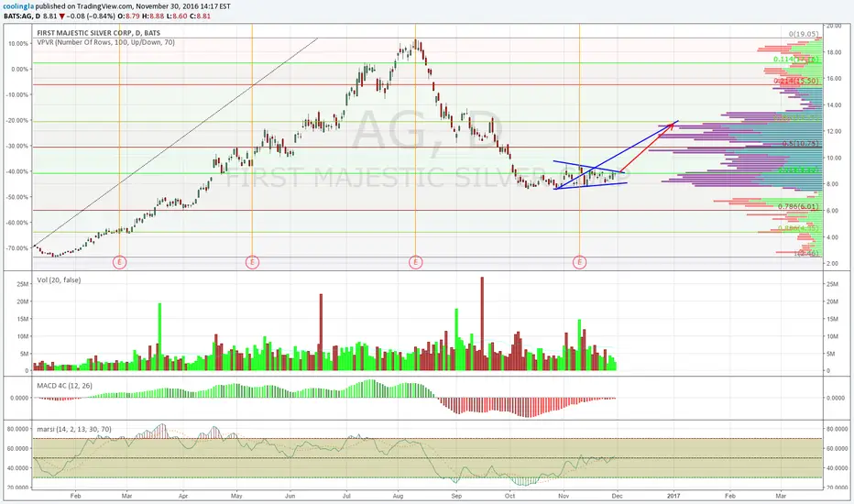Click the earnings E marker in late February
This screenshot has width=854, height=504.
click(x=119, y=262)
